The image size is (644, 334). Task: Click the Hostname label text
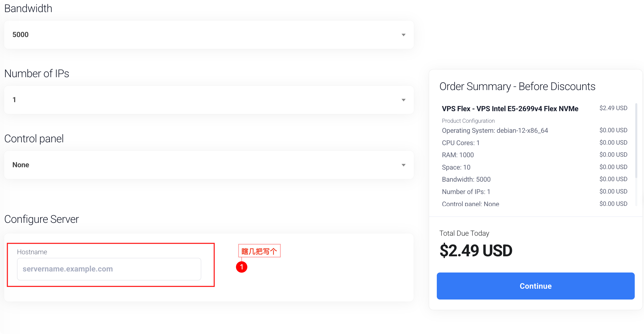coord(32,252)
